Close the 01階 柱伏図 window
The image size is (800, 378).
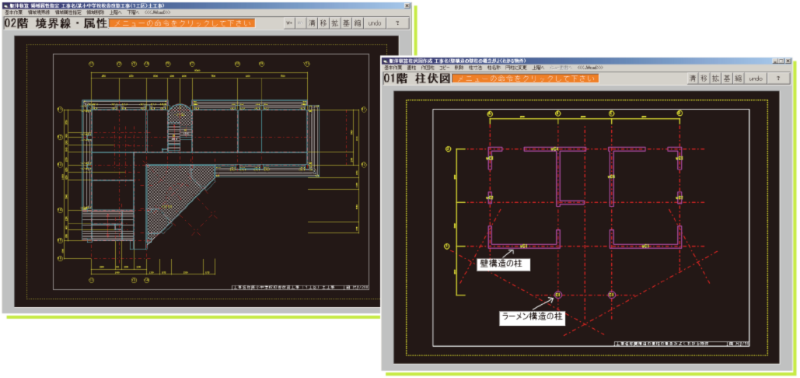788,61
